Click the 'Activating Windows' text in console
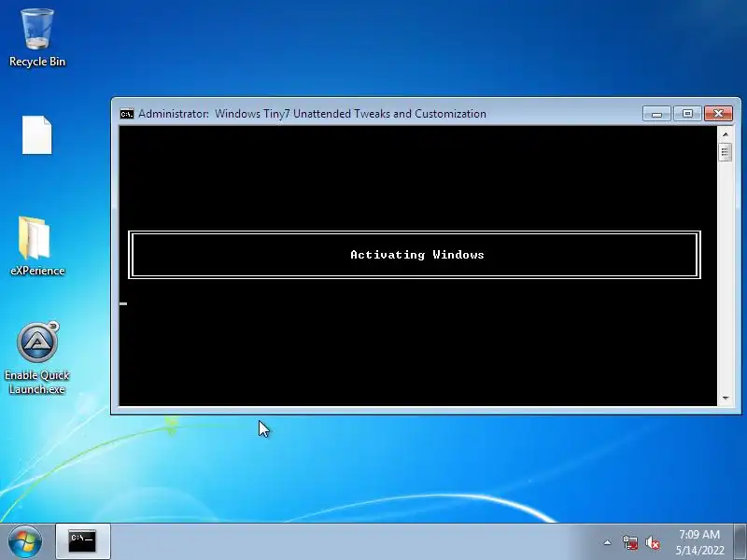Screen dimensions: 747x560 click(x=417, y=255)
